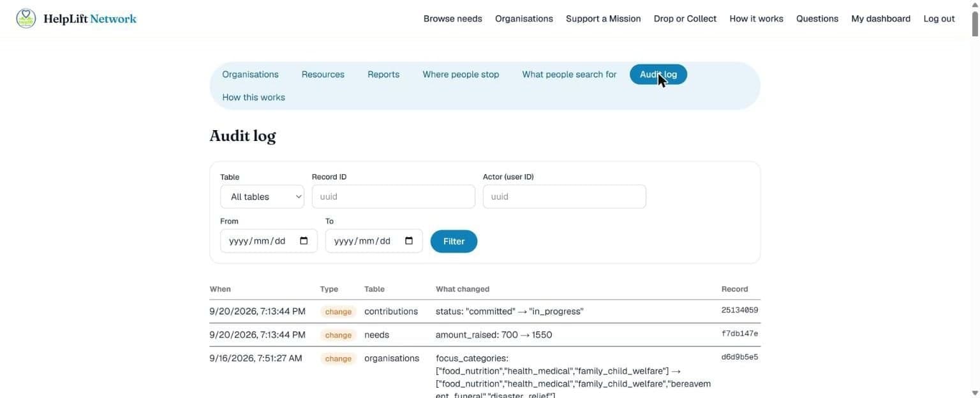Select record ID f7db147e
980x398 pixels.
739,334
